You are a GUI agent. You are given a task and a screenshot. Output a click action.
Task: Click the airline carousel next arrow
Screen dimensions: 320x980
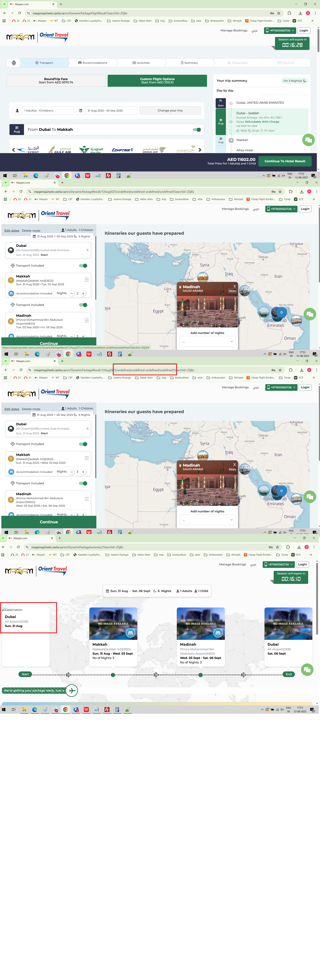pyautogui.click(x=200, y=150)
